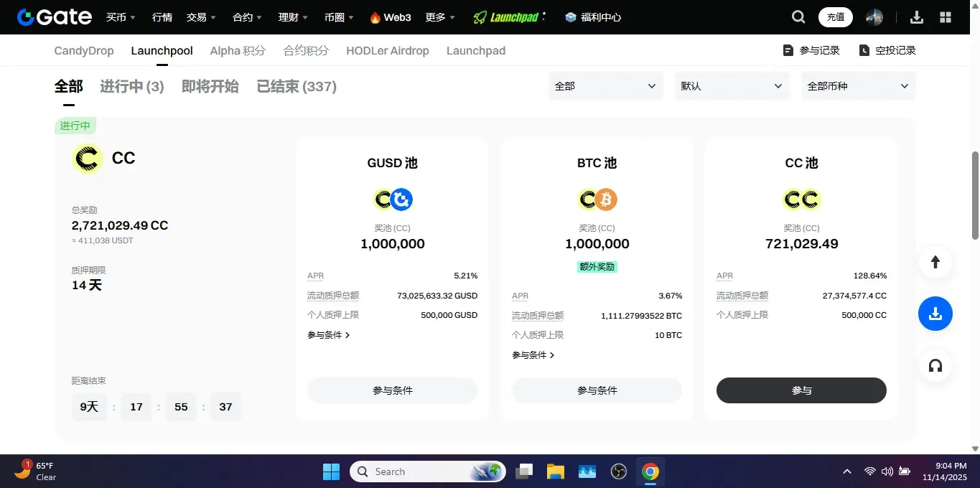
Task: Open the Photos app on taskbar
Action: click(x=587, y=471)
